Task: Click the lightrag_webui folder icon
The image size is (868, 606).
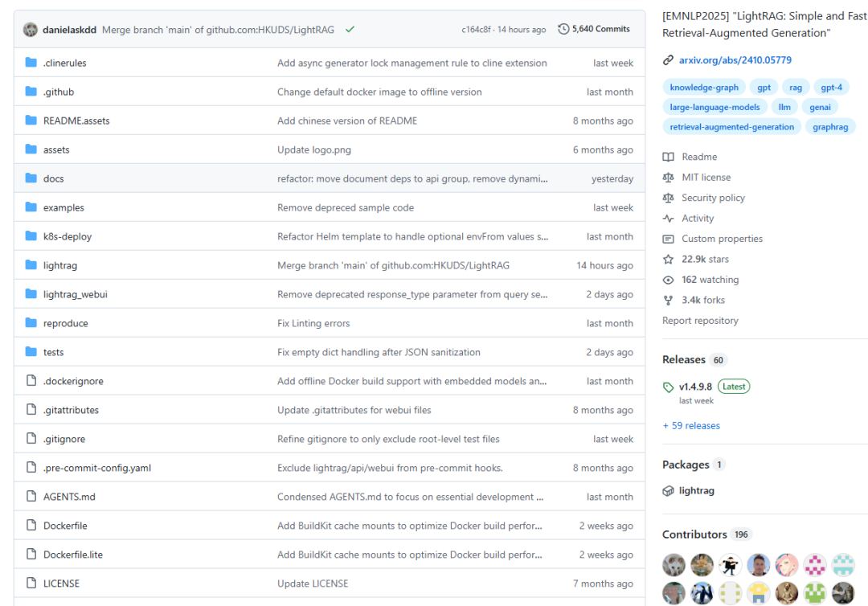Action: tap(31, 294)
